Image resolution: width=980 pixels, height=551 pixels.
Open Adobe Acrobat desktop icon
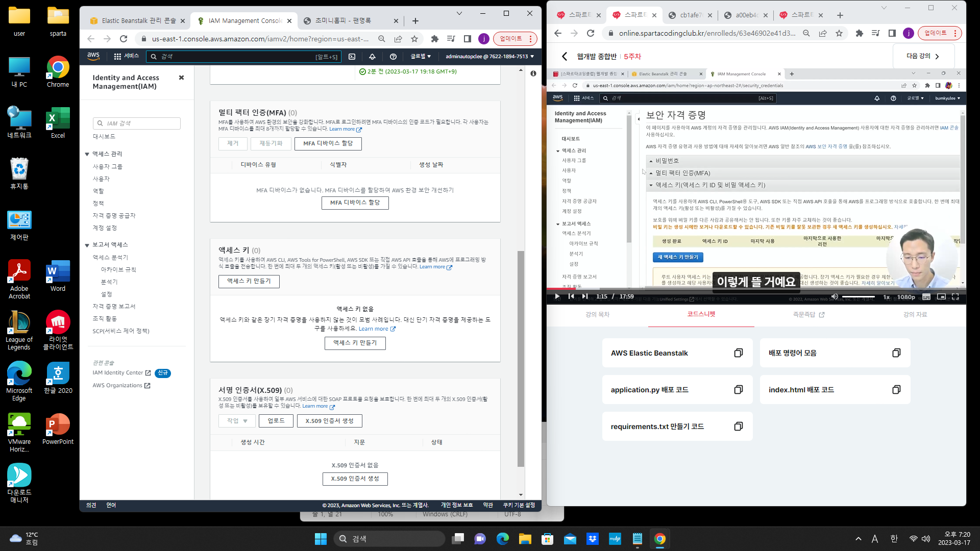coord(19,279)
